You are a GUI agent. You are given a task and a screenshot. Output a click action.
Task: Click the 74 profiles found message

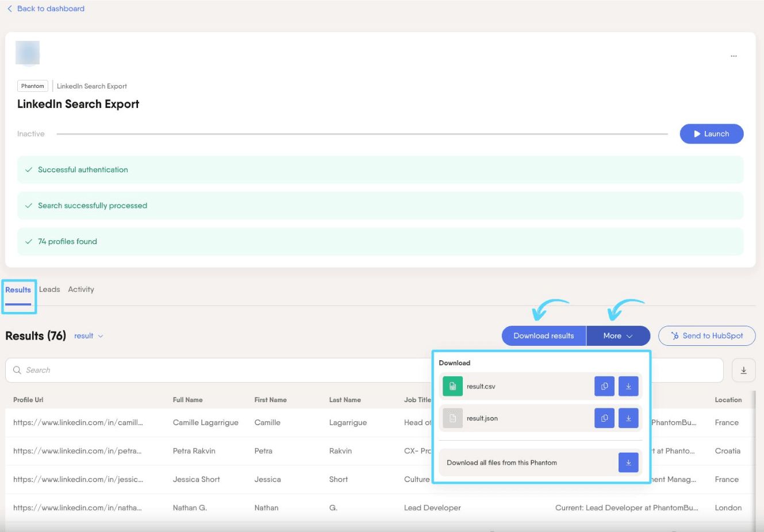coord(381,242)
